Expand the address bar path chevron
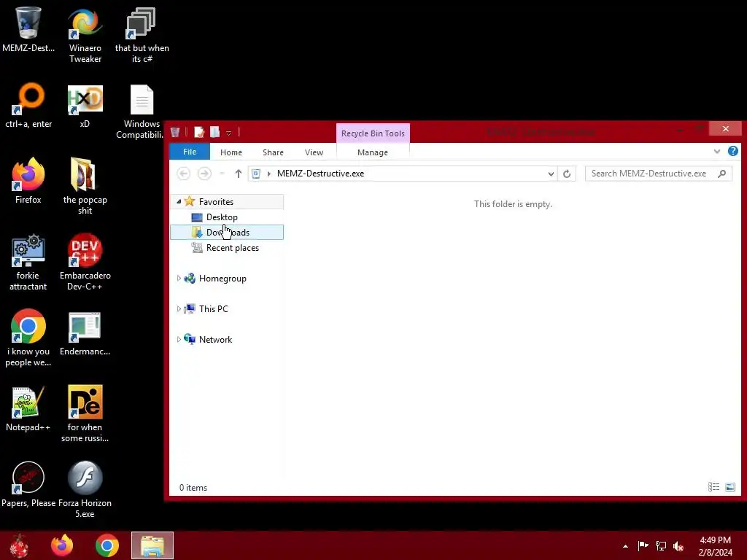Screen dimensions: 747x560 pyautogui.click(x=269, y=174)
